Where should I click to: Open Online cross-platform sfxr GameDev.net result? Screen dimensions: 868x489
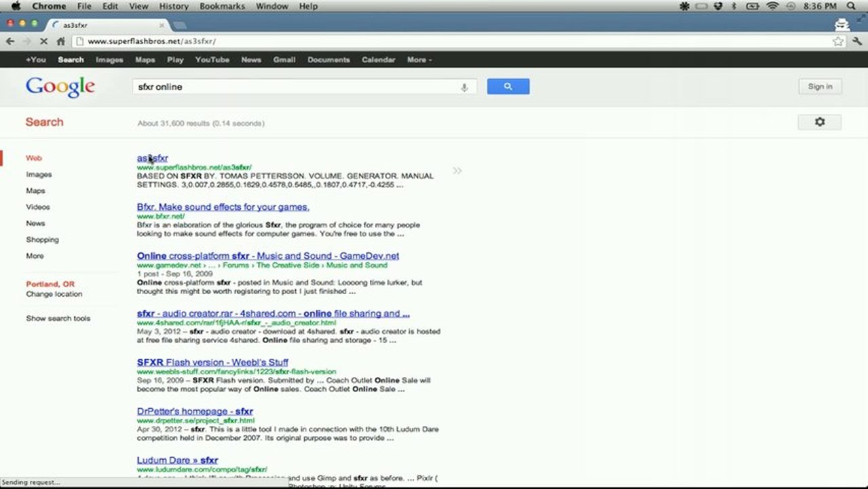pyautogui.click(x=267, y=256)
